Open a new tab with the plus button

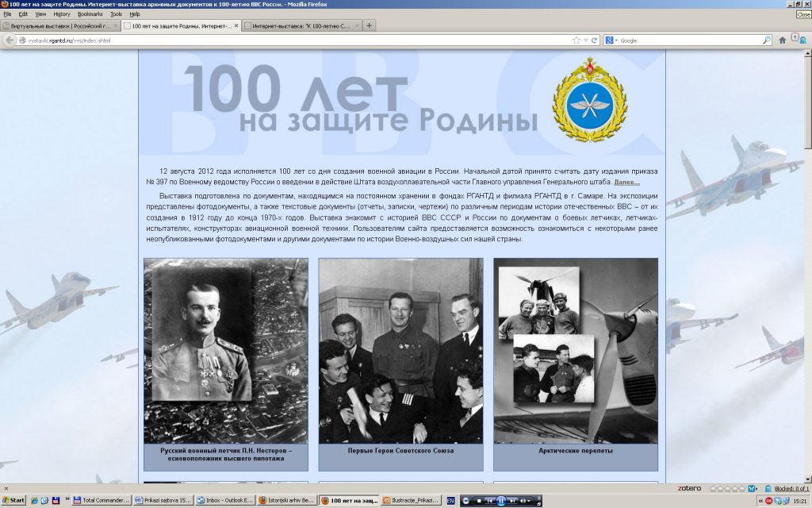pyautogui.click(x=369, y=25)
